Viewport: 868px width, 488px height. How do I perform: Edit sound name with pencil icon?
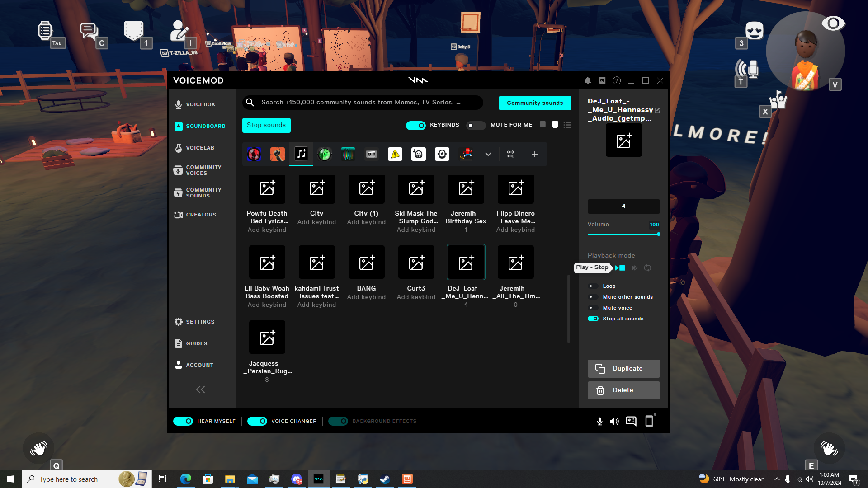tap(657, 110)
